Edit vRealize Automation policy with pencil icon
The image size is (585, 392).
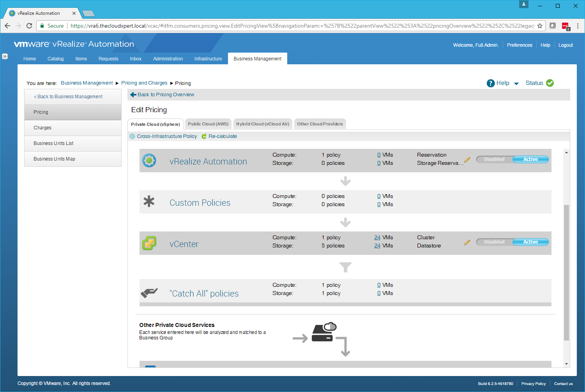467,159
